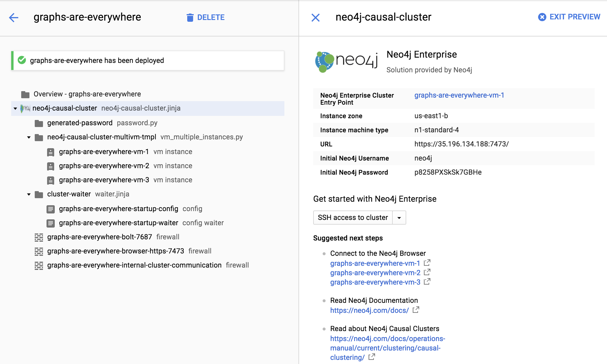The height and width of the screenshot is (364, 607).
Task: Click the trash can icon beside DELETE
Action: (x=190, y=18)
